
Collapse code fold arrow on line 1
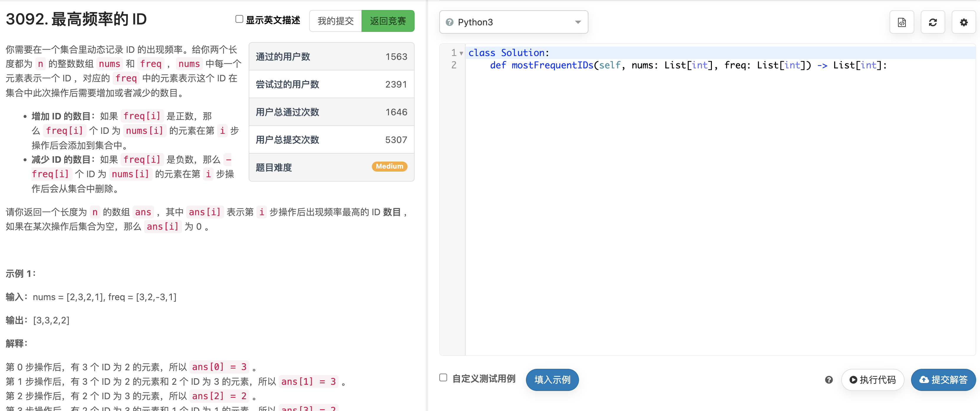click(x=461, y=53)
